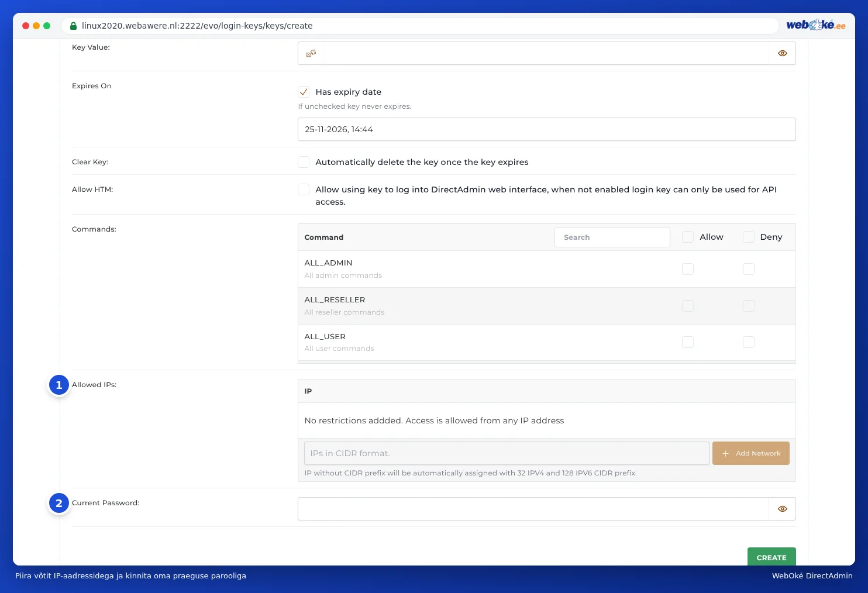Enable automatically delete key once expired
Viewport: 868px width, 593px height.
point(304,162)
